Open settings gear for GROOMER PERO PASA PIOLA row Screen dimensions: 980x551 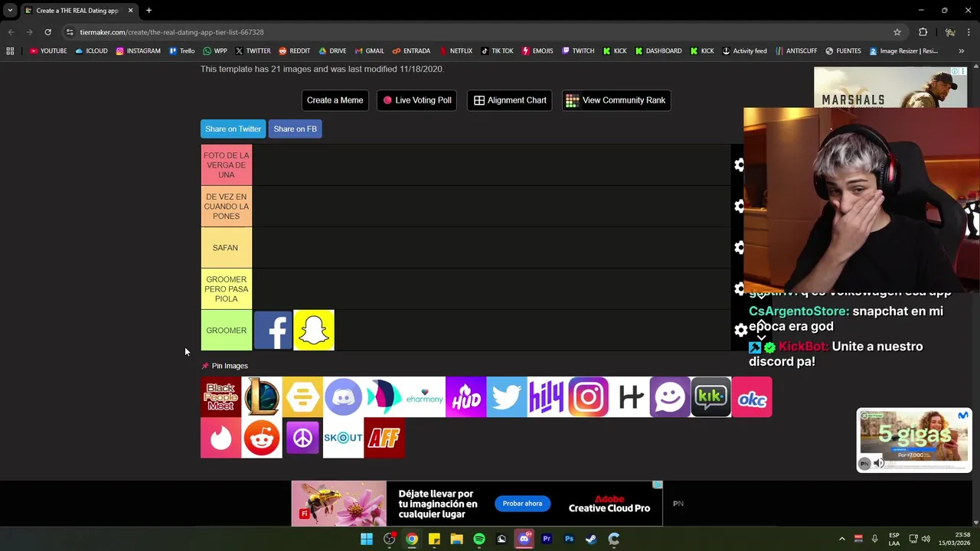click(x=739, y=289)
